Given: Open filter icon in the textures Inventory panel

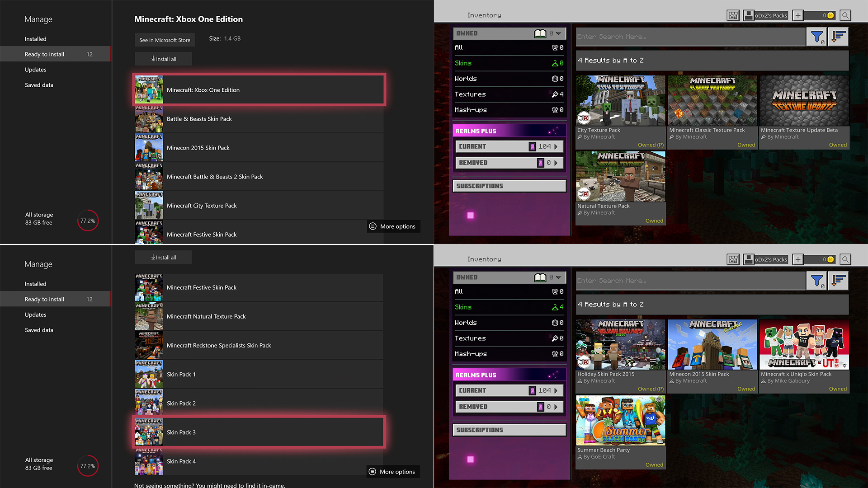Looking at the screenshot, I should coord(817,37).
